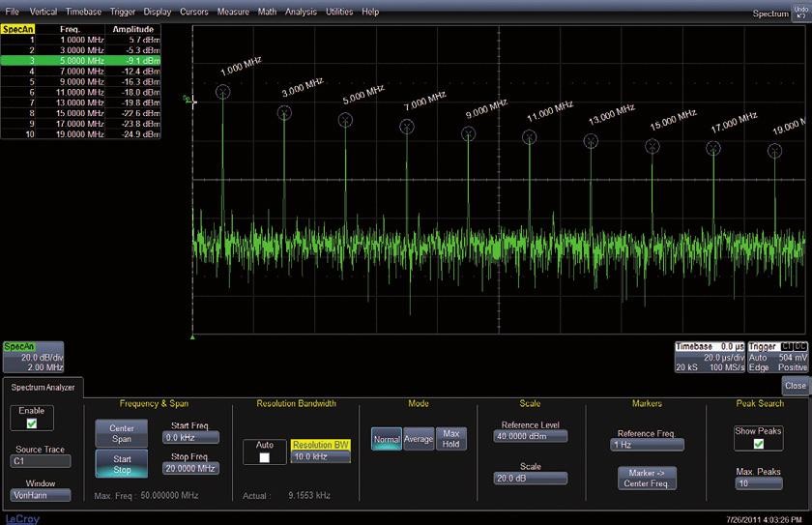
Task: Open the Trigger menu
Action: 122,12
